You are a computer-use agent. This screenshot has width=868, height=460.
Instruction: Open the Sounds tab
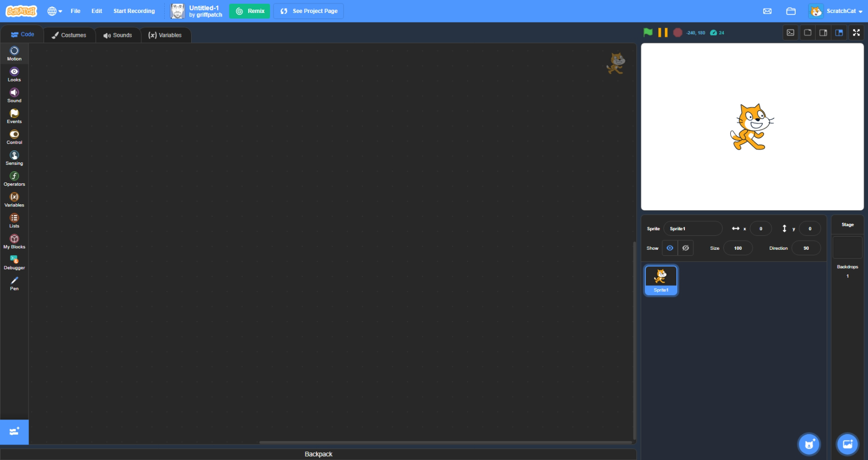pyautogui.click(x=118, y=35)
